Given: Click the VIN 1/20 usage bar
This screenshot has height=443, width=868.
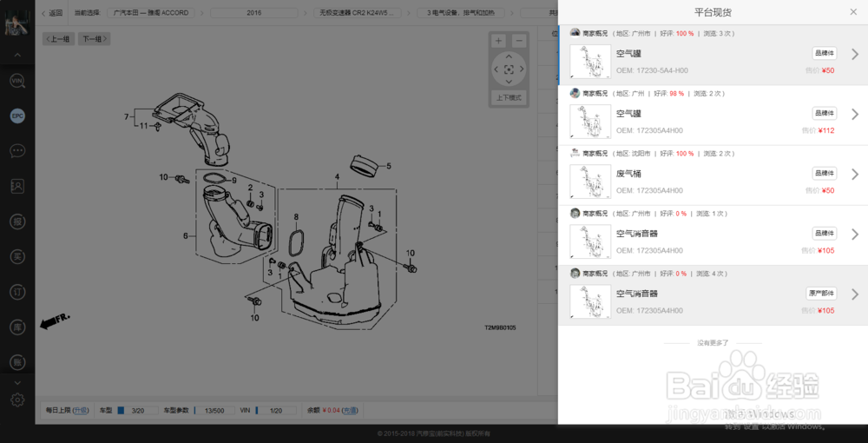Looking at the screenshot, I should pyautogui.click(x=276, y=410).
